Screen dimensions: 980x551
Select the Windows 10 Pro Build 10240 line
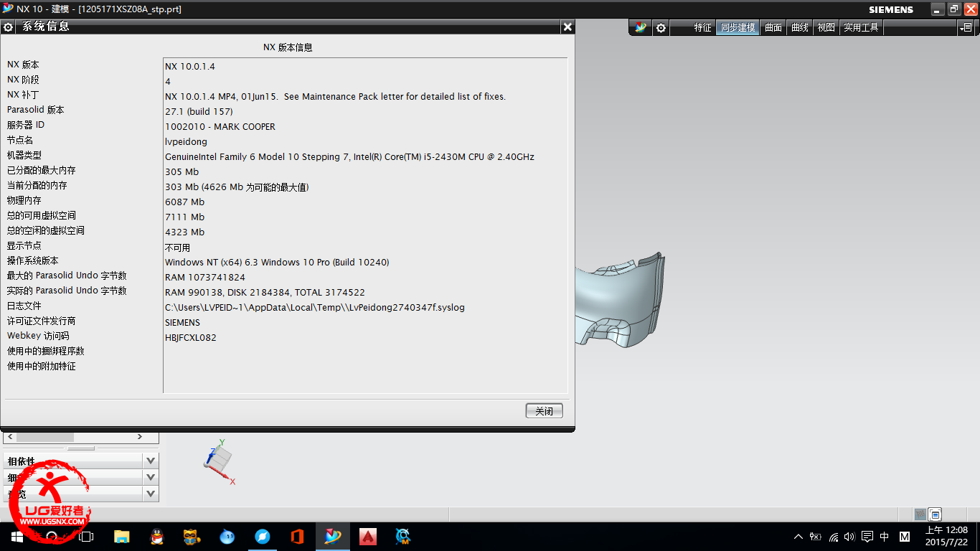277,262
